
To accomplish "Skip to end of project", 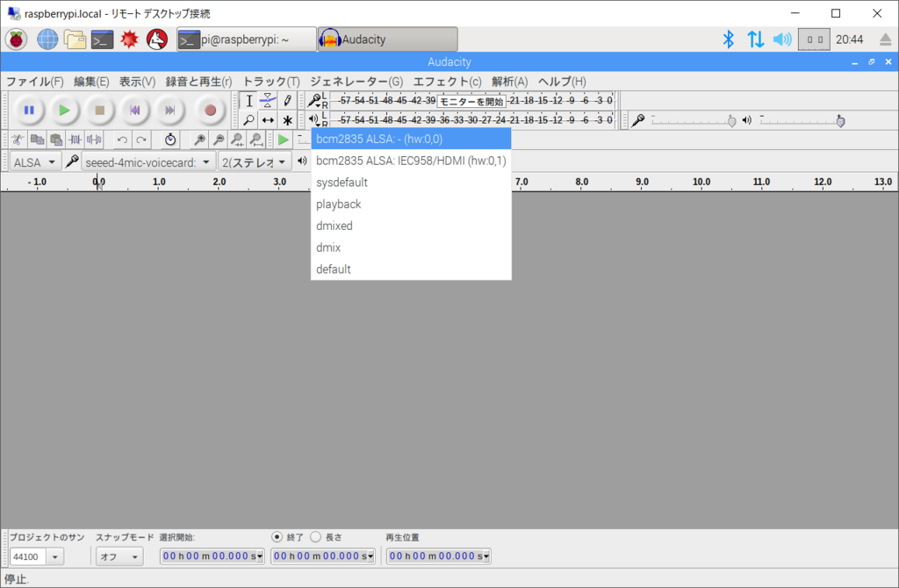I will (170, 110).
